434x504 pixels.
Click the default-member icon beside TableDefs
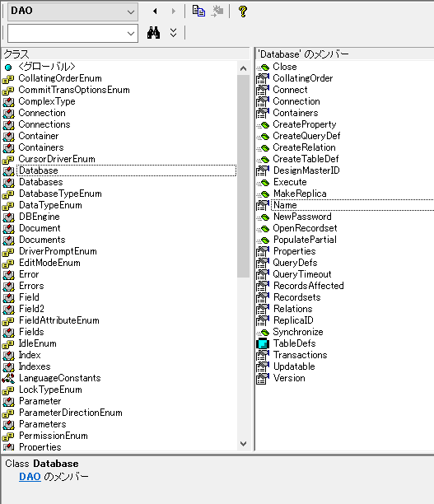[x=263, y=343]
